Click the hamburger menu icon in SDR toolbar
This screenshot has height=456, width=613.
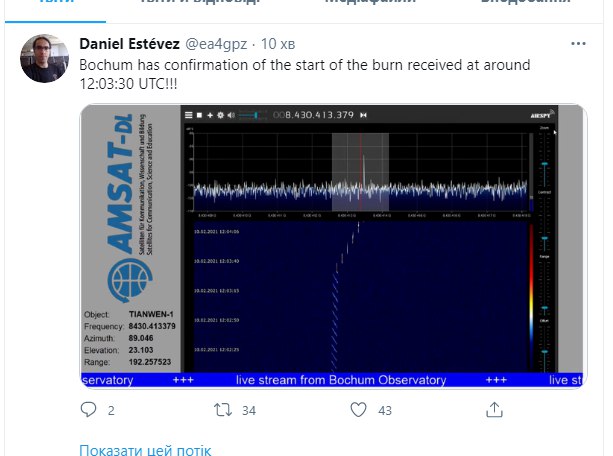(x=188, y=115)
